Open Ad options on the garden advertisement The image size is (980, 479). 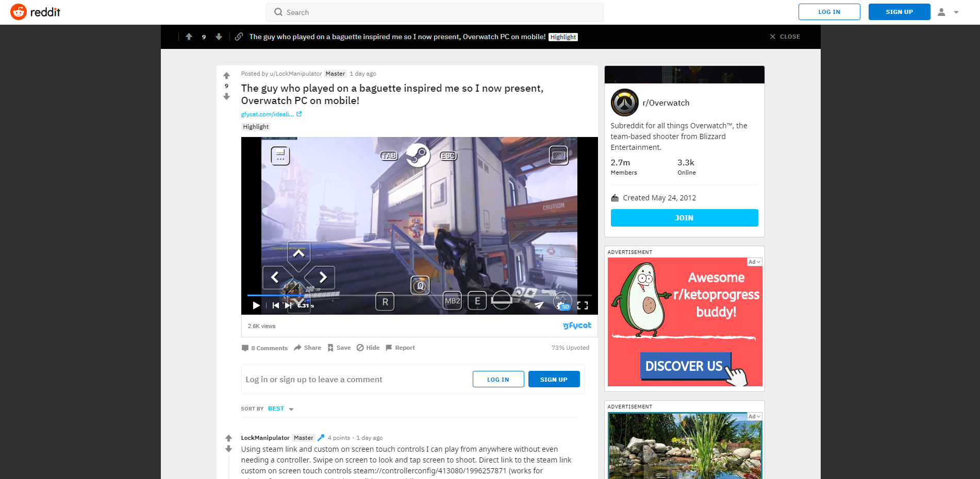click(x=754, y=417)
